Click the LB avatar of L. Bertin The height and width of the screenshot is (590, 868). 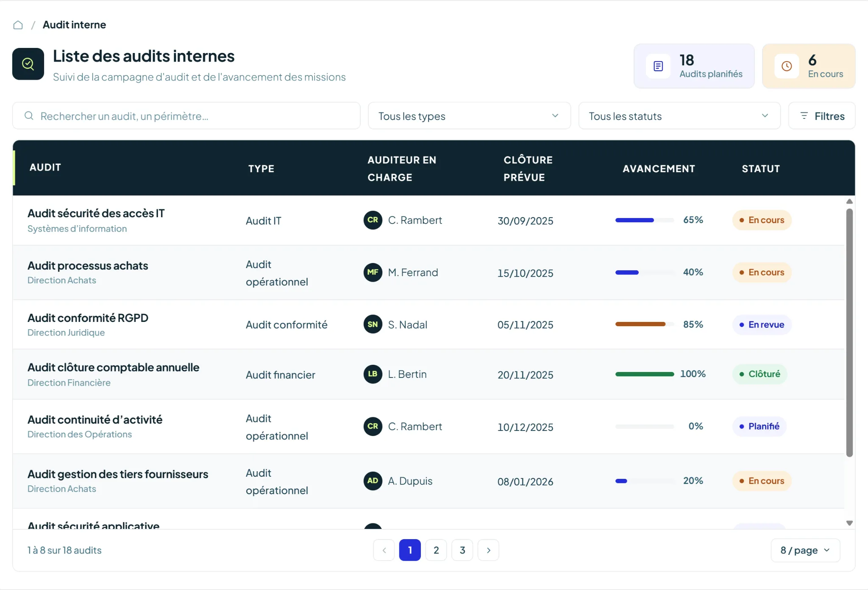coord(373,374)
